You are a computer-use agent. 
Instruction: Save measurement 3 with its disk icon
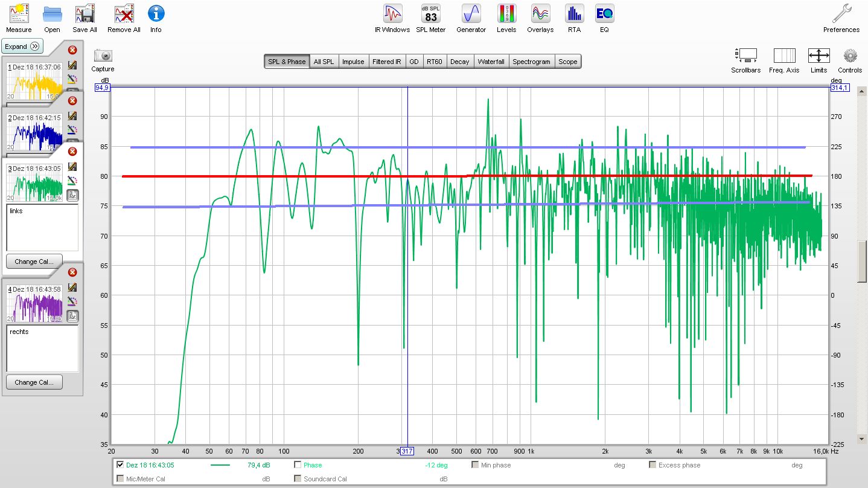click(72, 166)
